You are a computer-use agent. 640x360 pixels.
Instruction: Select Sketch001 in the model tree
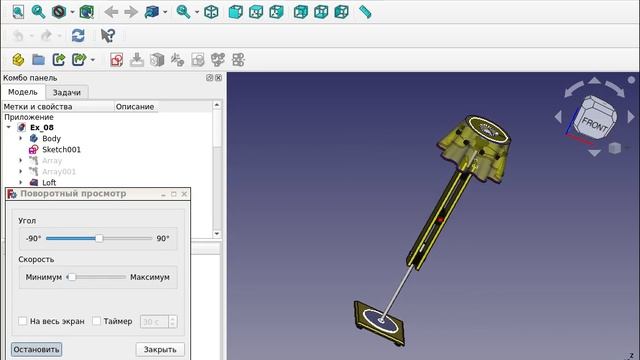pyautogui.click(x=61, y=149)
